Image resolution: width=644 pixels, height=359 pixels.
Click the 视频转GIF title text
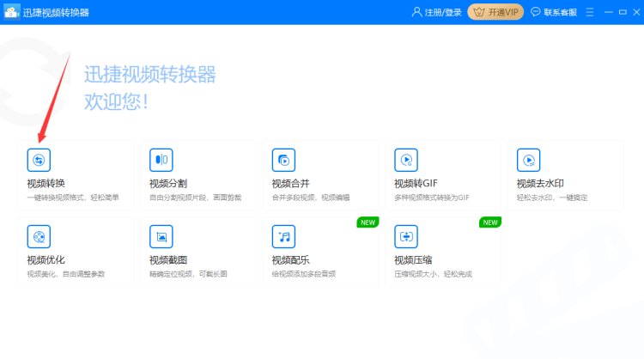click(416, 183)
